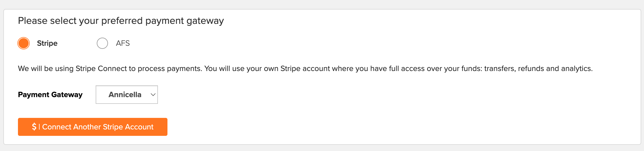The width and height of the screenshot is (644, 151).
Task: Click the chevron arrow beside Annicella
Action: tap(153, 95)
